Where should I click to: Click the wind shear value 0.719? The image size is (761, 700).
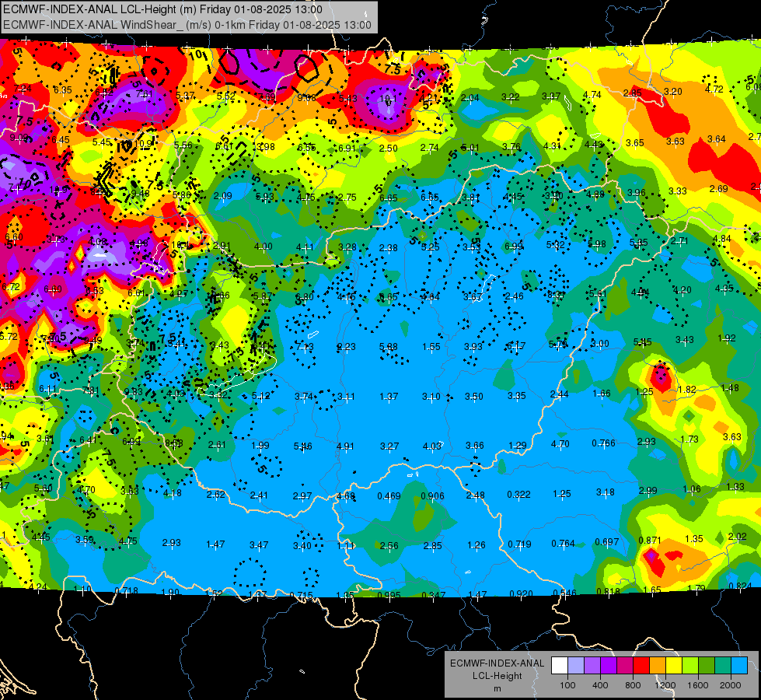(x=519, y=544)
